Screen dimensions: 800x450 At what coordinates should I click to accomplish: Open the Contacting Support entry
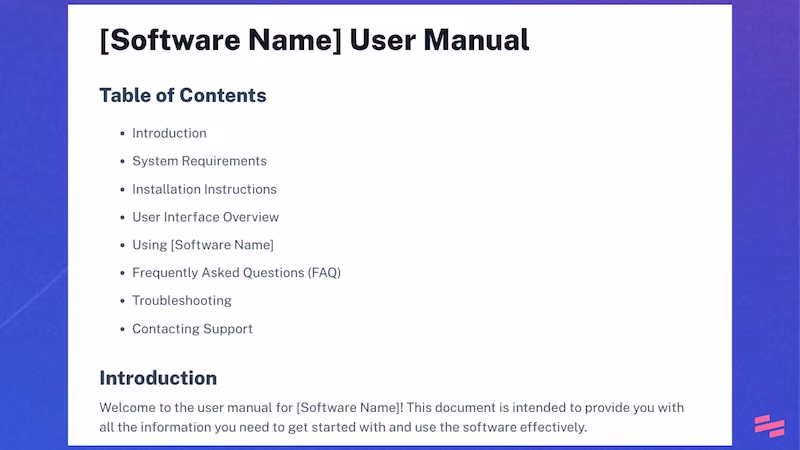pyautogui.click(x=192, y=329)
